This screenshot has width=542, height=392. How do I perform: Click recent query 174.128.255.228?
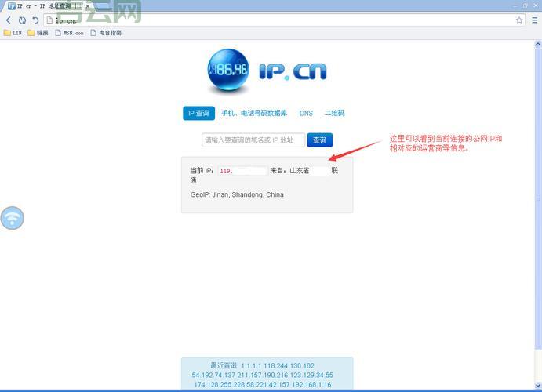pyautogui.click(x=219, y=384)
